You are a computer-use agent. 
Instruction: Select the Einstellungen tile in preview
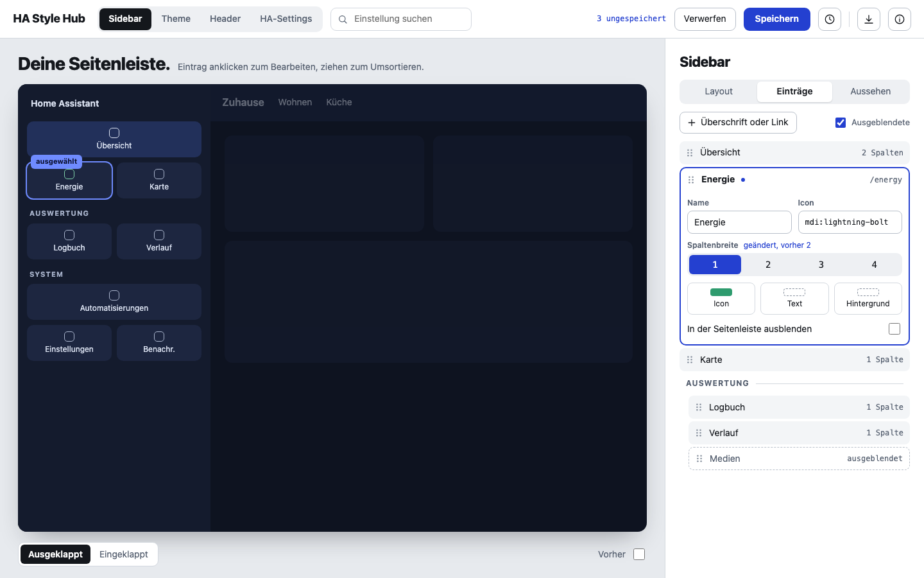(x=69, y=343)
